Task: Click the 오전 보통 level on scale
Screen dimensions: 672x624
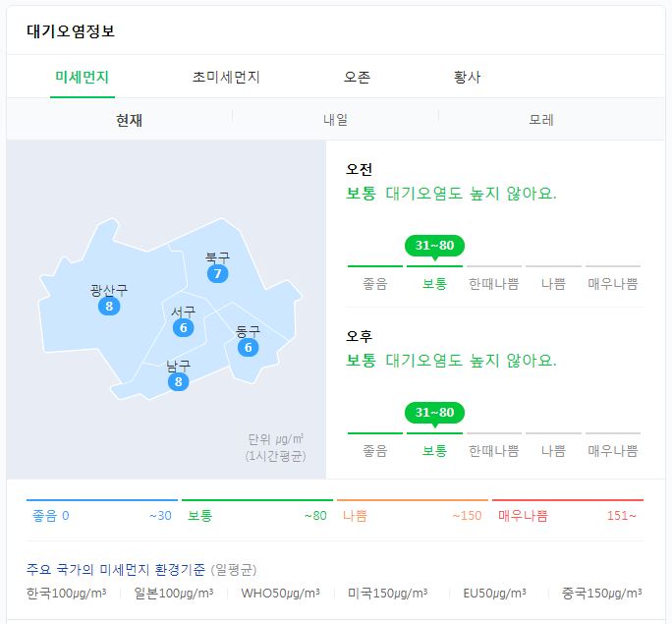Action: tap(434, 283)
